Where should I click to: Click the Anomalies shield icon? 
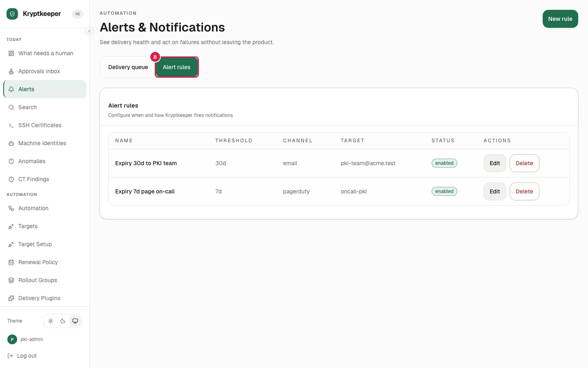coord(11,162)
